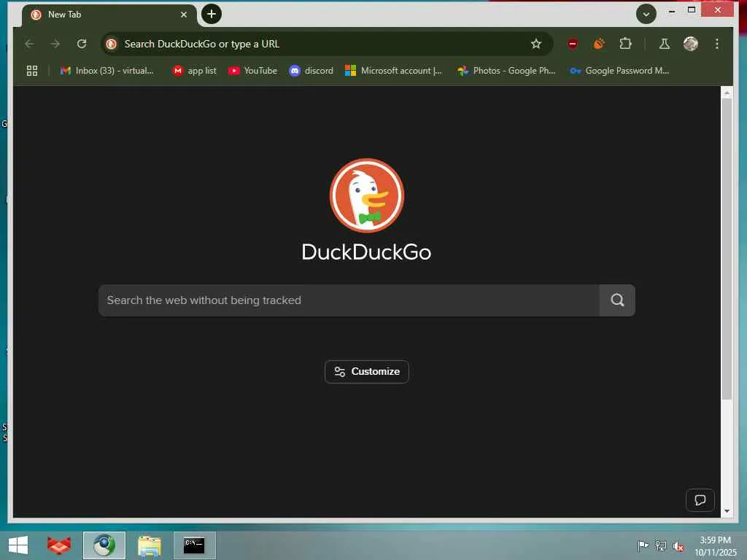Click the scrollbar up arrow

pyautogui.click(x=727, y=93)
